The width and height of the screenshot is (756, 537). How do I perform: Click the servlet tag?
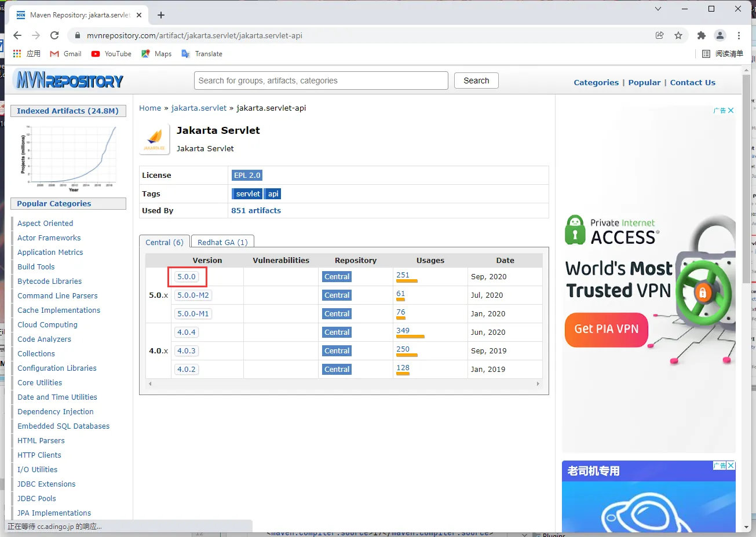click(x=248, y=193)
